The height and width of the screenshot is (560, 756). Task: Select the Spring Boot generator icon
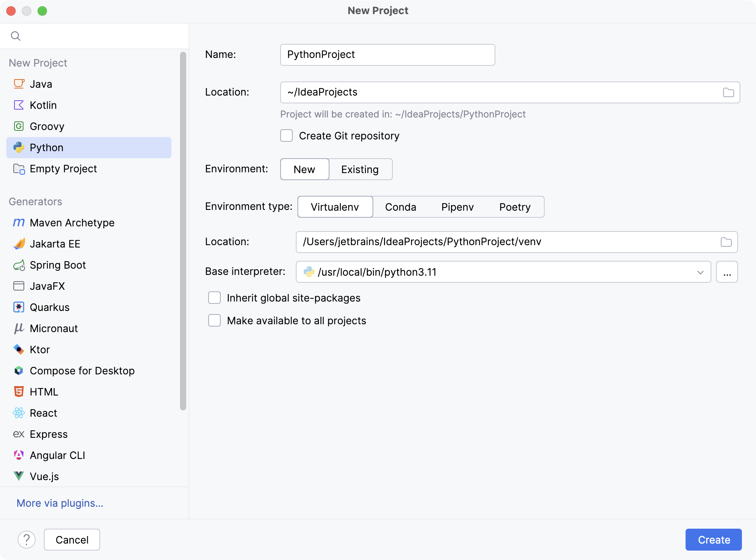point(19,265)
